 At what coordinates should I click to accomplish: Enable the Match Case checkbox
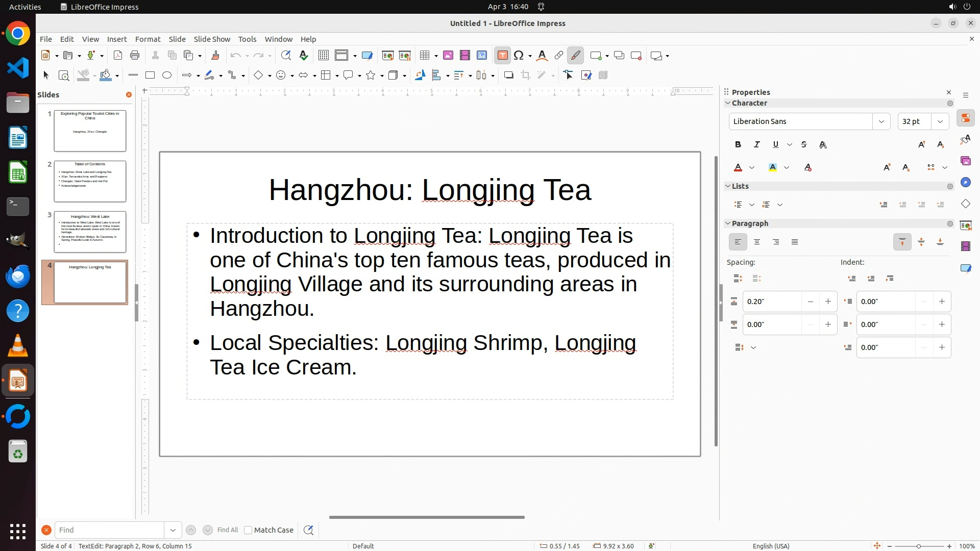pos(248,530)
